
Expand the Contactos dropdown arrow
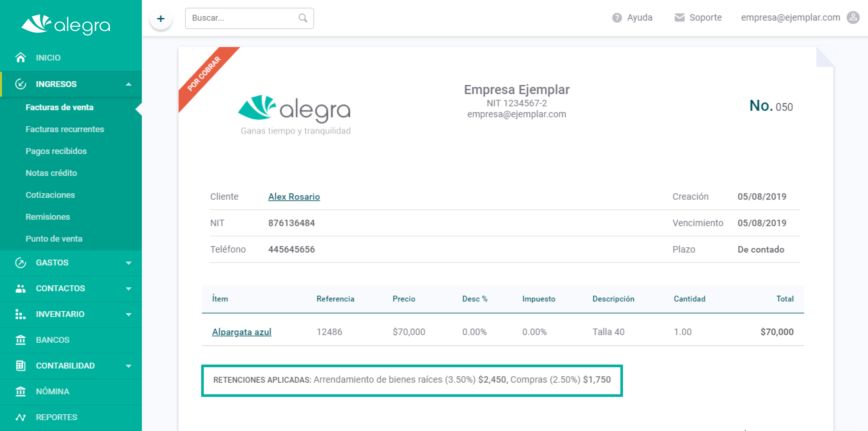tap(128, 289)
